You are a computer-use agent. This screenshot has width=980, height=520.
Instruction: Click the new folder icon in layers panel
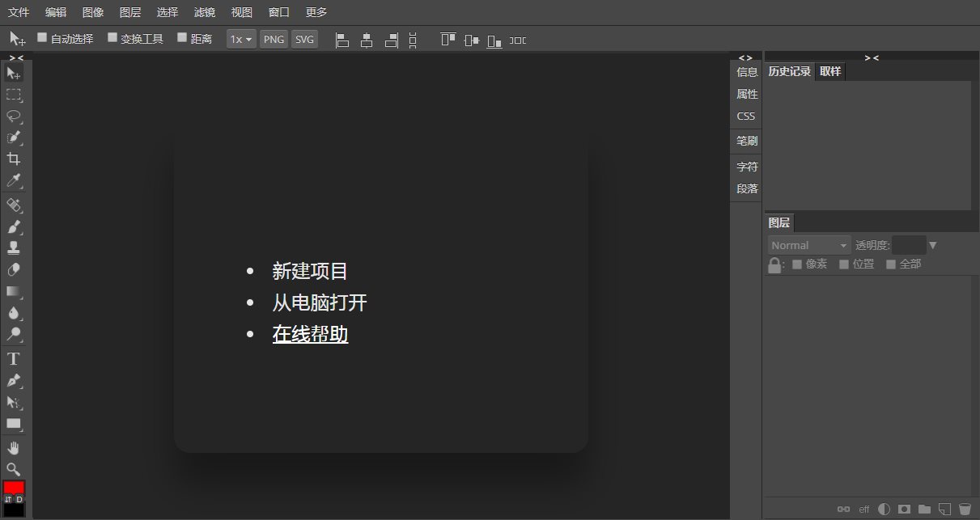[x=924, y=509]
